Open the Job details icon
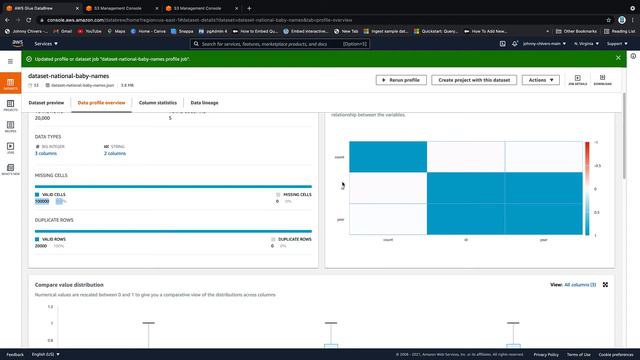Viewport: 640px width, 360px height. pos(578,80)
